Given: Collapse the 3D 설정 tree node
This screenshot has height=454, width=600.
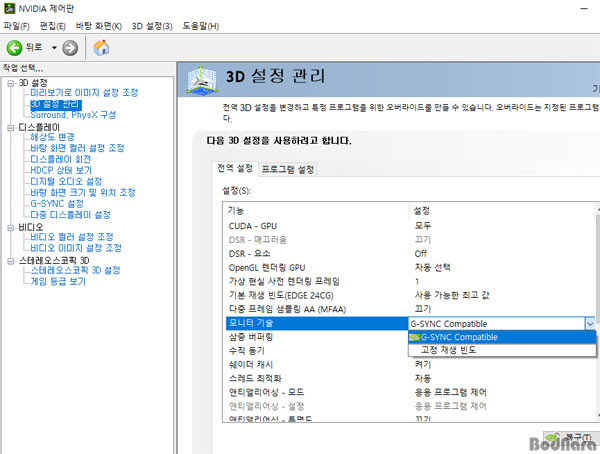Looking at the screenshot, I should click(x=10, y=83).
